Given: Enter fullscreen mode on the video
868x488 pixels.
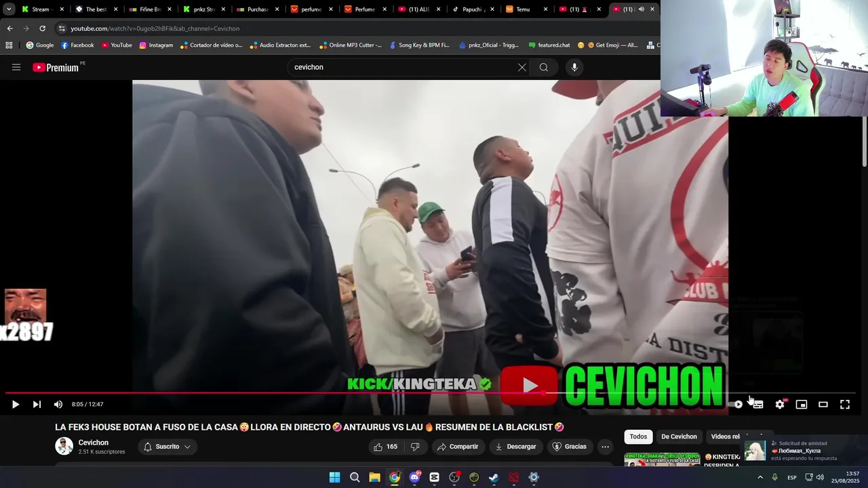Looking at the screenshot, I should coord(845,404).
